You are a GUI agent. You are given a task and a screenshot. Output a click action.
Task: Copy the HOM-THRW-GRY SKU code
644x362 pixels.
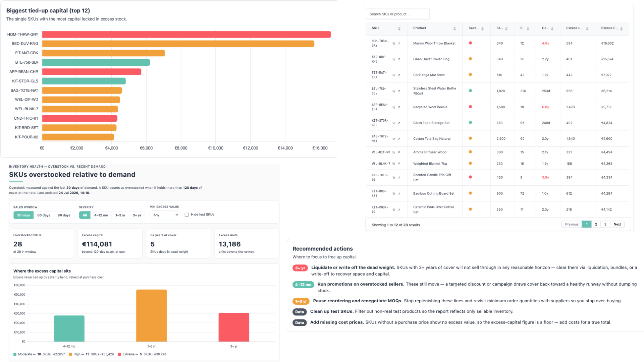coord(394,44)
